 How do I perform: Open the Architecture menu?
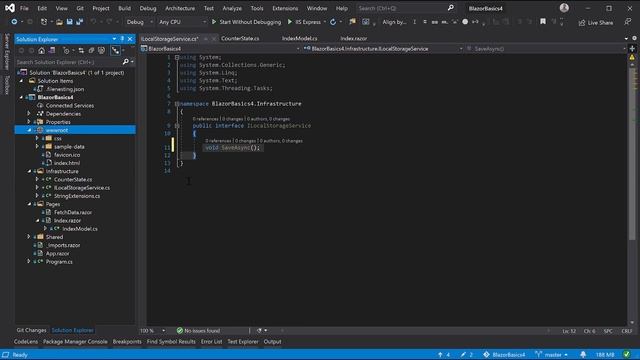pyautogui.click(x=180, y=8)
